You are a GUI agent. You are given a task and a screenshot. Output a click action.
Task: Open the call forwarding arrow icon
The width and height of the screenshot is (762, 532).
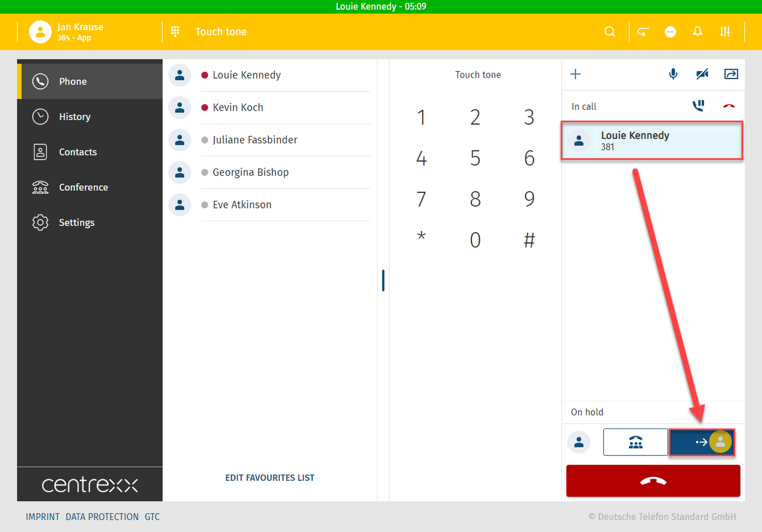(x=643, y=32)
